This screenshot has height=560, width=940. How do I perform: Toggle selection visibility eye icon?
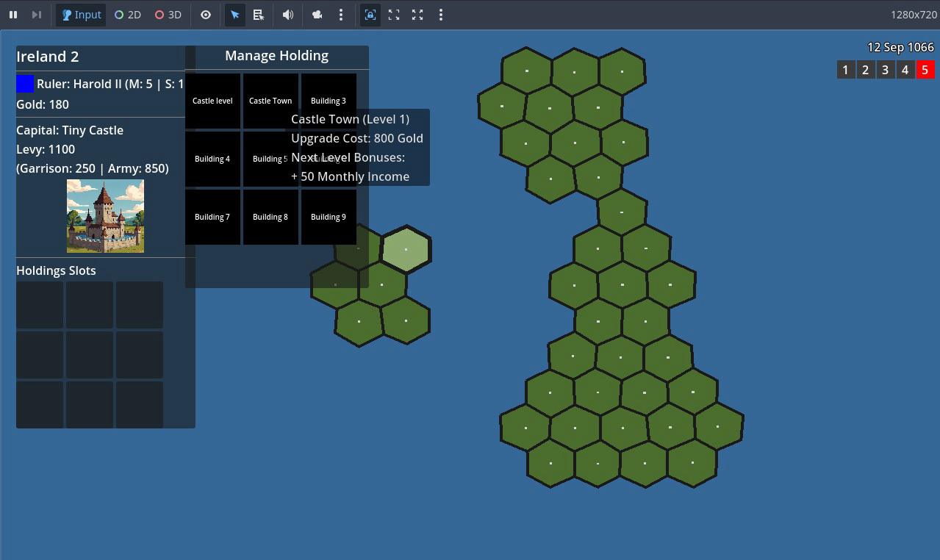coord(206,15)
